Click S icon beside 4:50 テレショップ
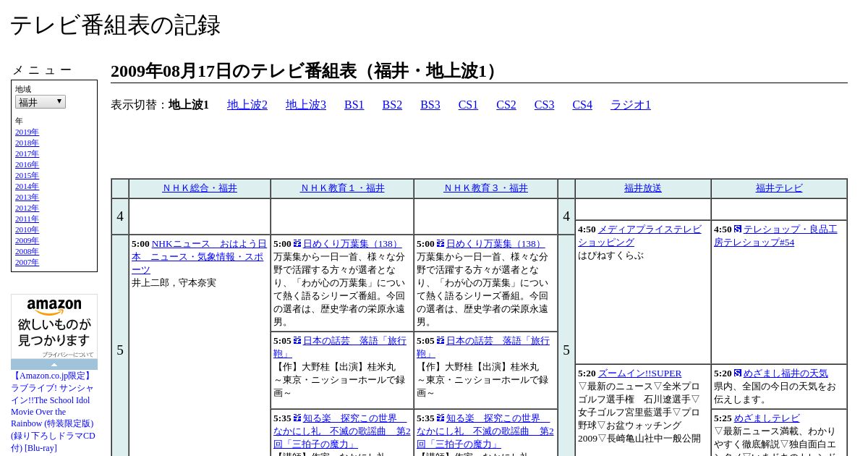 tap(738, 229)
